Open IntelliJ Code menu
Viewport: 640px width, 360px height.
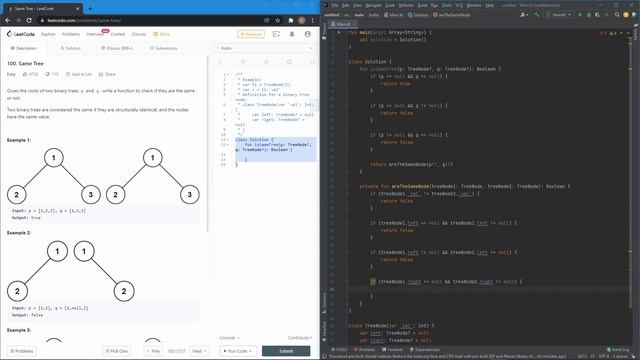tap(390, 5)
